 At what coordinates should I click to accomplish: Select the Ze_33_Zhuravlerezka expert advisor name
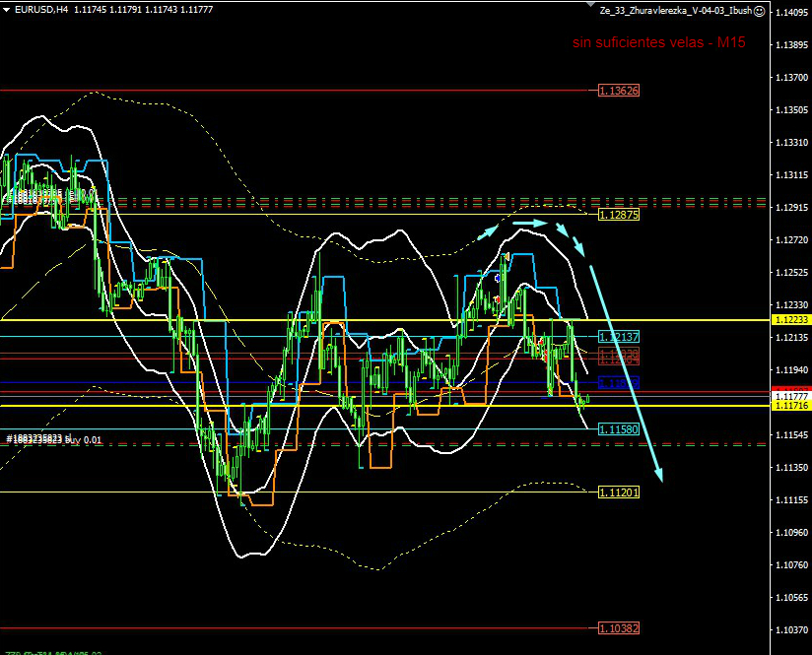(675, 11)
